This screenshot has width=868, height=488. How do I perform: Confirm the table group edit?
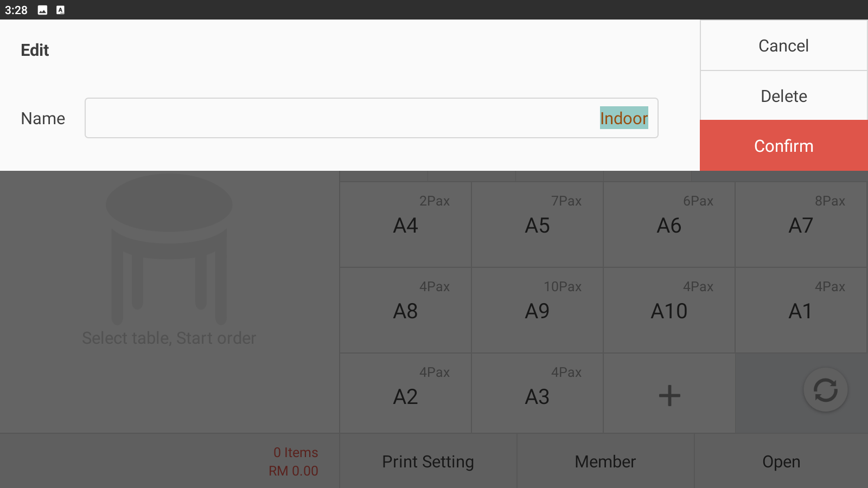783,145
